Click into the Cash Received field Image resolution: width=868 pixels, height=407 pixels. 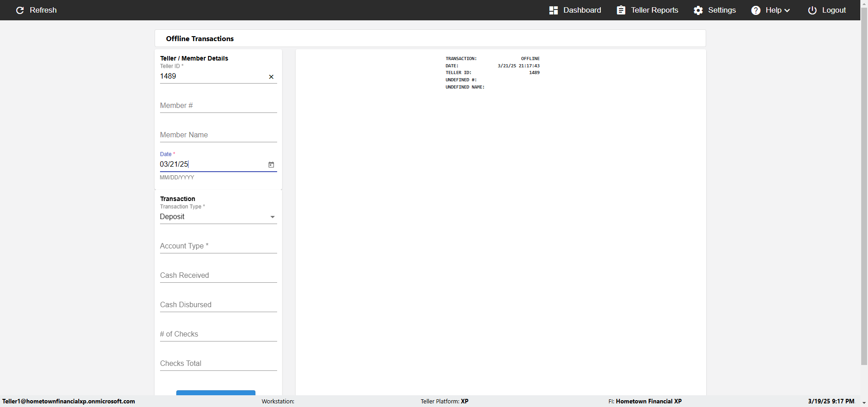pos(218,276)
